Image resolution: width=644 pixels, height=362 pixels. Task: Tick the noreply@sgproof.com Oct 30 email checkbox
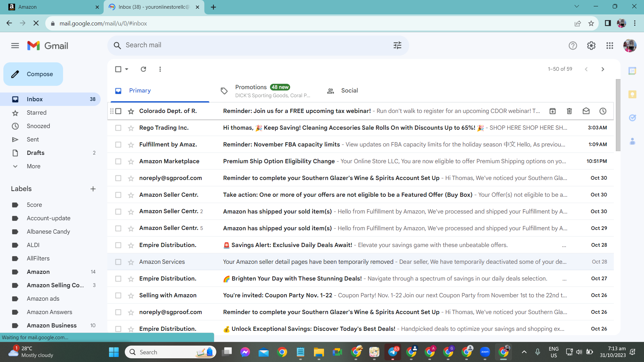(x=118, y=178)
